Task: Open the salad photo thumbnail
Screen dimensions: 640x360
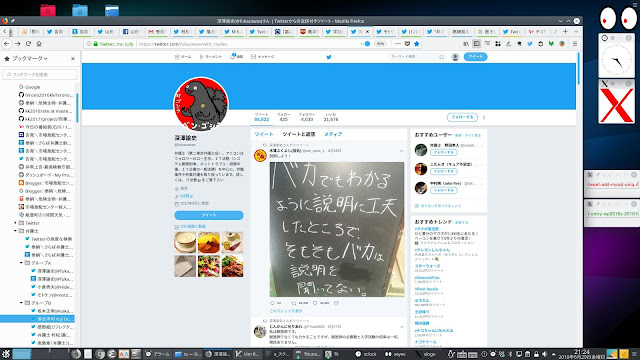Action: point(209,266)
